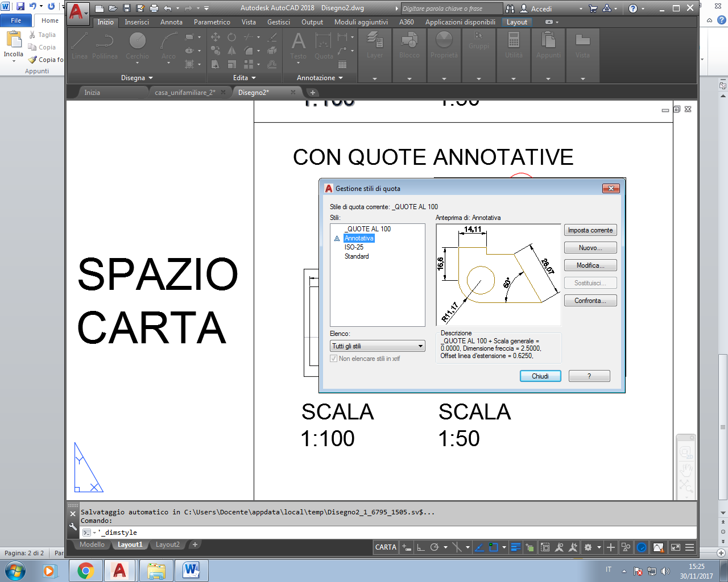Image resolution: width=728 pixels, height=582 pixels.
Task: Select the Arco arc tool
Action: 168,46
